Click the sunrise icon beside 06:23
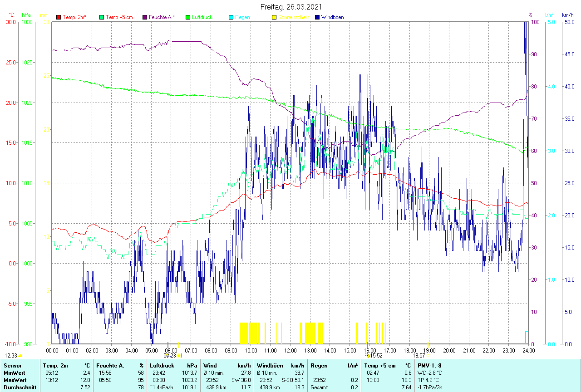The image size is (581, 392). [179, 356]
